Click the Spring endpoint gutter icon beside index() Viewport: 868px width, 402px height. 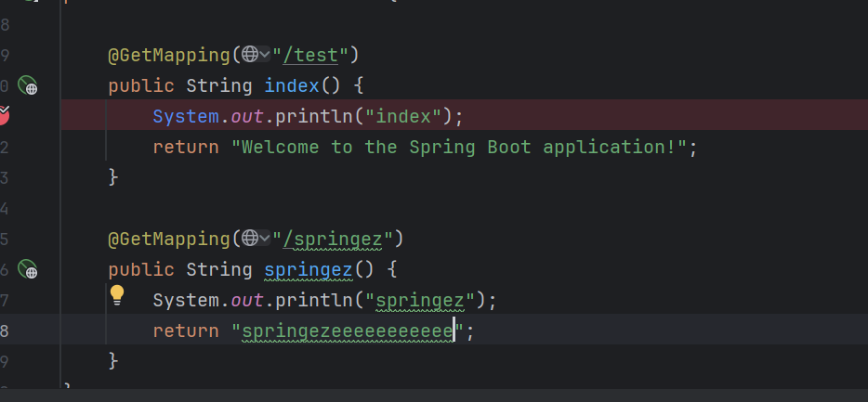coord(28,85)
